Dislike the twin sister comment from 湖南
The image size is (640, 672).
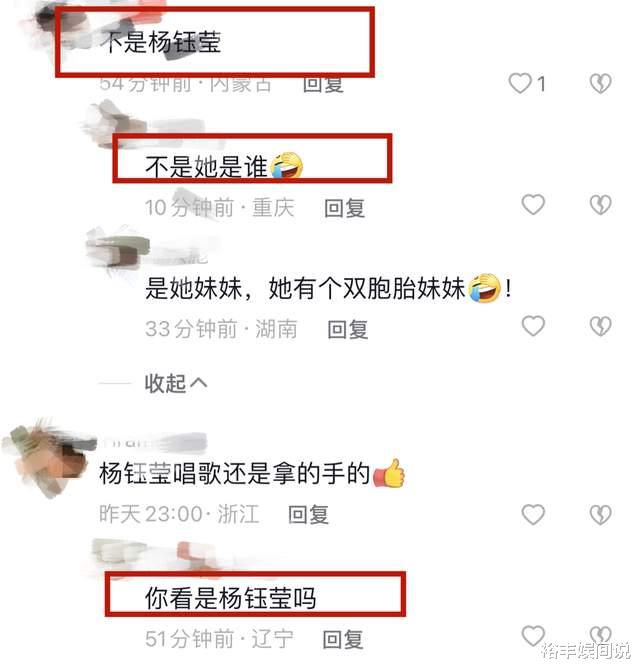coord(600,327)
